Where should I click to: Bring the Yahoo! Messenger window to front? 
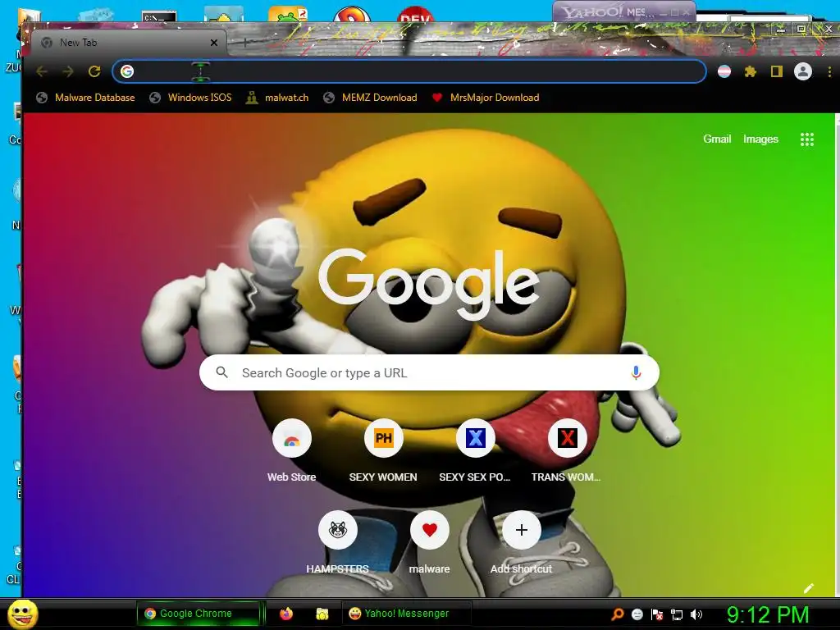pyautogui.click(x=624, y=11)
